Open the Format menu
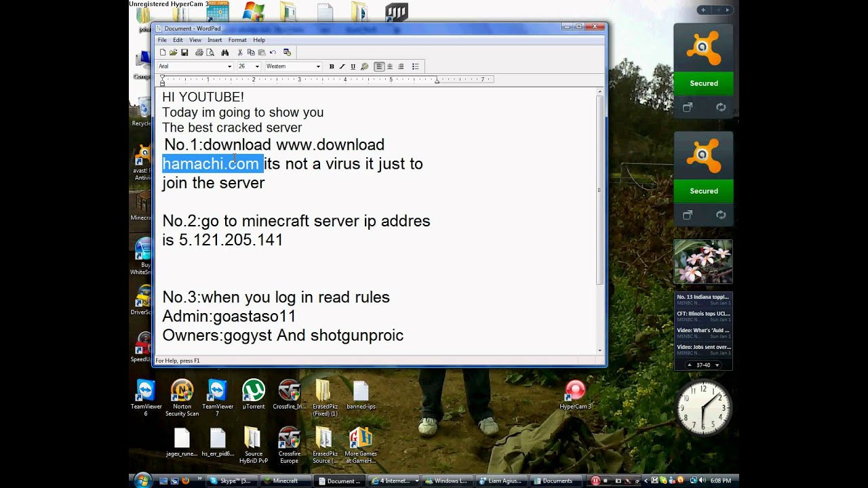The height and width of the screenshot is (488, 868). (237, 40)
